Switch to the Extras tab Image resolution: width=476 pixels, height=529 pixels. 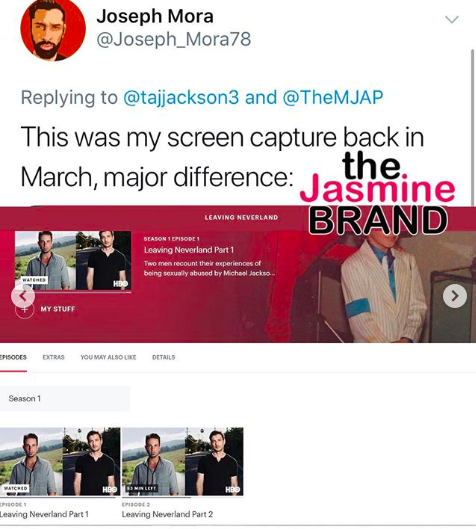coord(53,357)
